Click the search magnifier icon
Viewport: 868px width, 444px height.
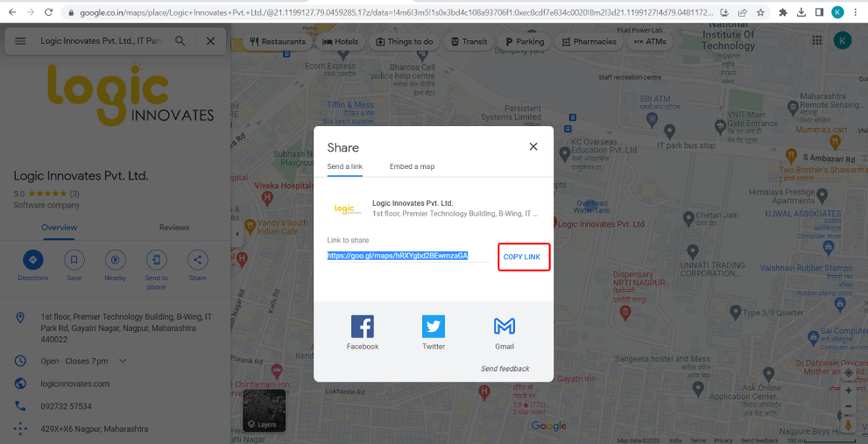coord(180,41)
